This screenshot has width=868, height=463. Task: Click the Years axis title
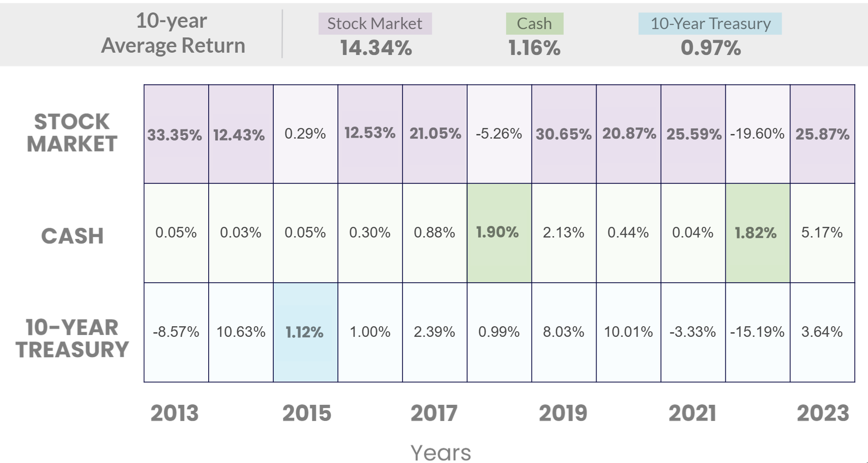(x=440, y=452)
